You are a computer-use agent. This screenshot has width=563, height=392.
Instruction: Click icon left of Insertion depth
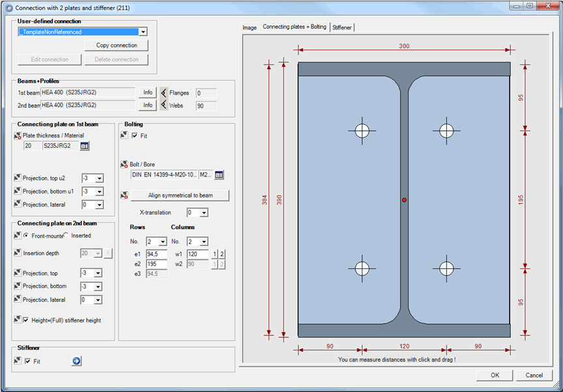[17, 253]
